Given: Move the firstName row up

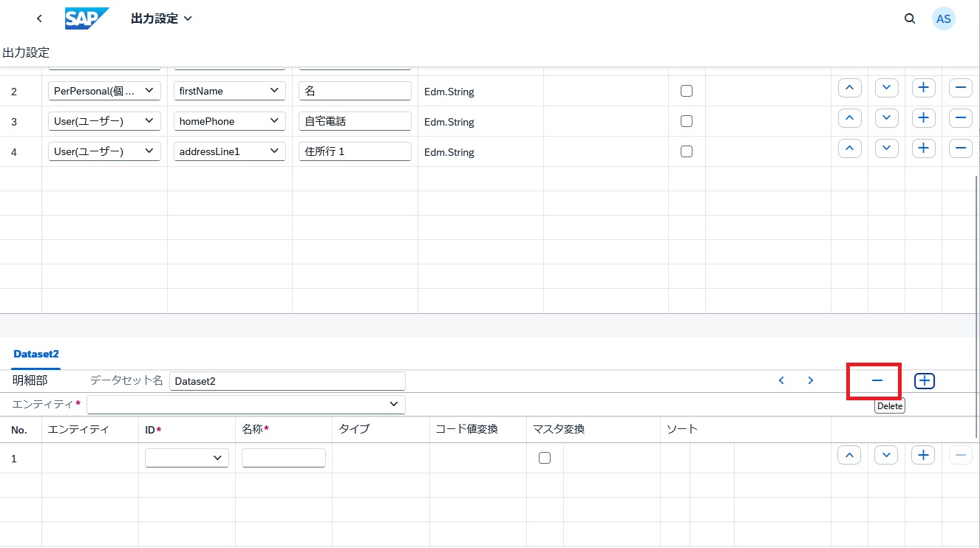Looking at the screenshot, I should click(849, 89).
